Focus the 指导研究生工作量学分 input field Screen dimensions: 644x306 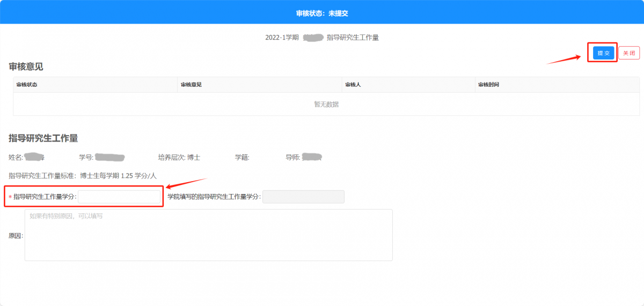point(119,197)
